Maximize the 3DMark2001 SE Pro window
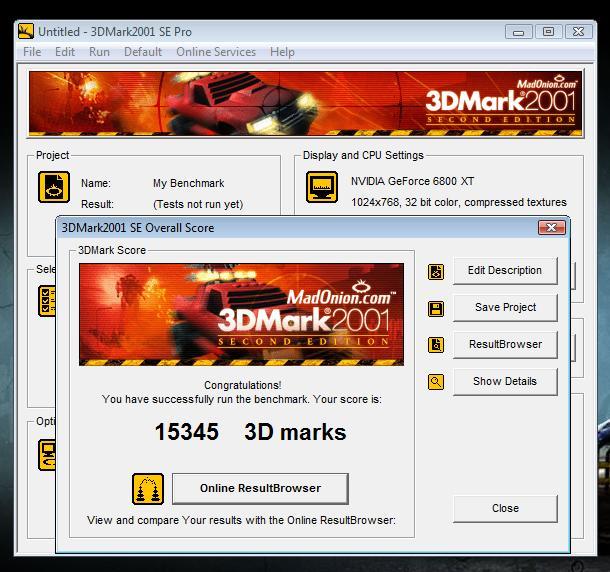This screenshot has width=610, height=572. click(549, 32)
